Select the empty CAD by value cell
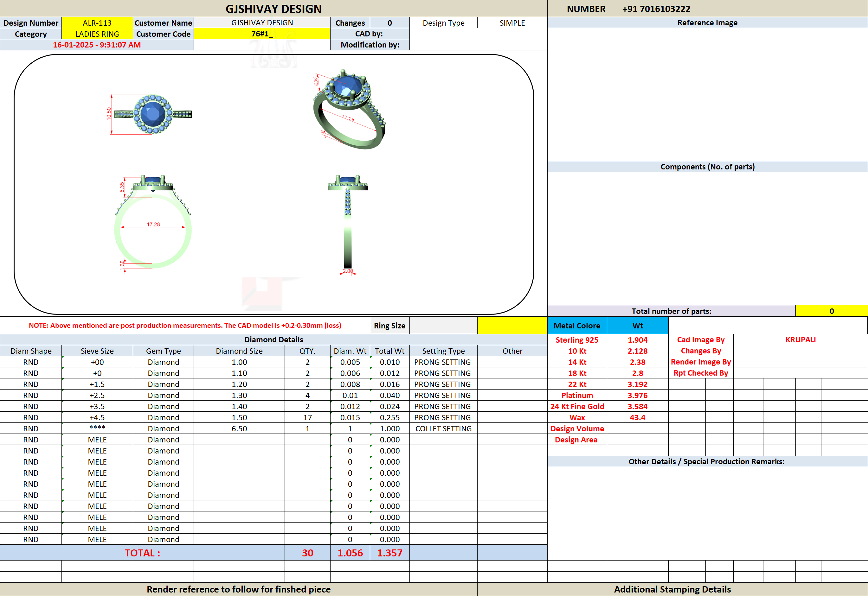Image resolution: width=868 pixels, height=596 pixels. tap(478, 34)
